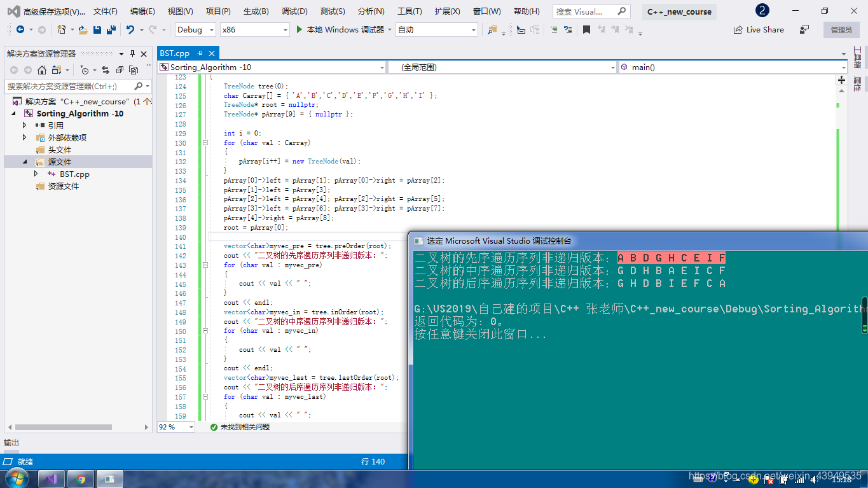Click the split-editor handle above the scrollbar
Image resolution: width=868 pixels, height=488 pixels.
point(841,80)
